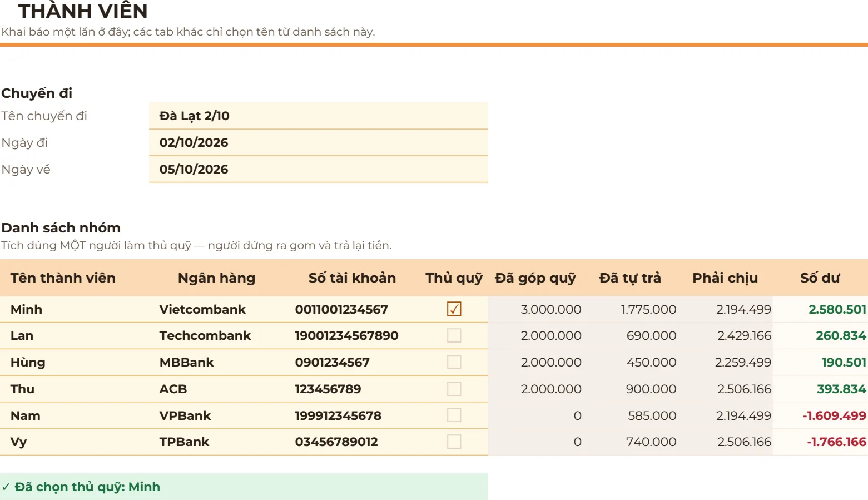Screen dimensions: 868x500
Task: Select the Ngày về date 05/10/2026
Action: 319,169
